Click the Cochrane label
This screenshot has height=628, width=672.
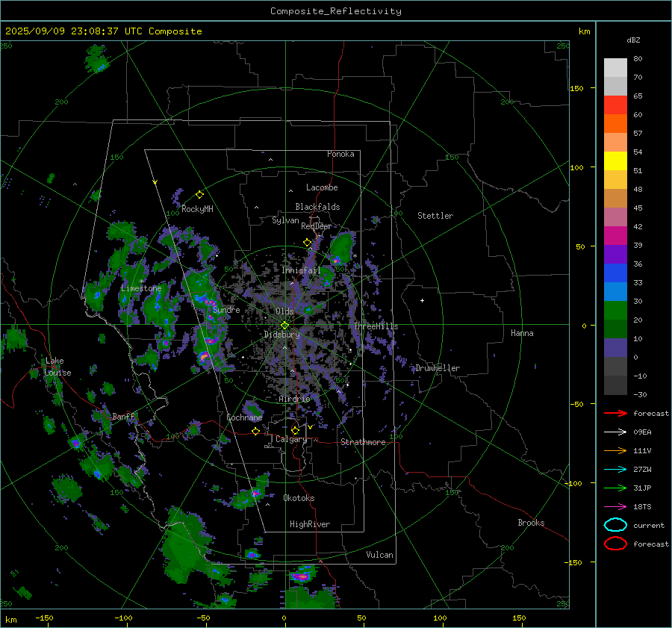point(244,417)
